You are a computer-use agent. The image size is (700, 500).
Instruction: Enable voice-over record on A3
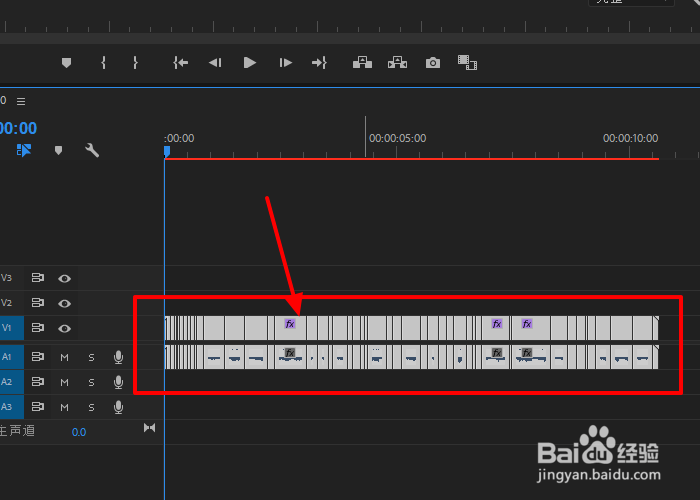(x=118, y=407)
